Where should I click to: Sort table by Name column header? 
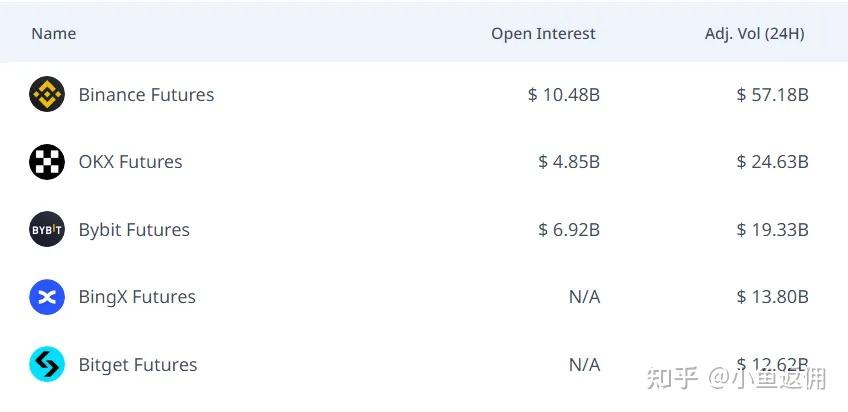[54, 34]
